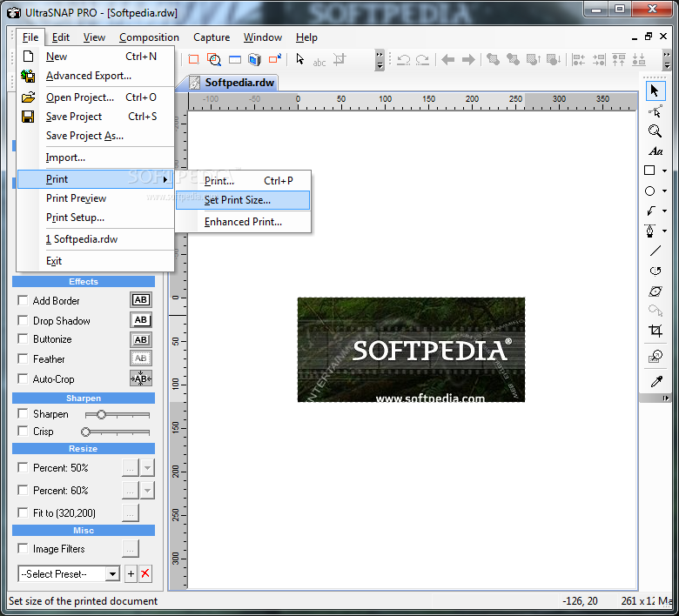This screenshot has width=679, height=616.
Task: Select the pen nib tool
Action: (649, 231)
